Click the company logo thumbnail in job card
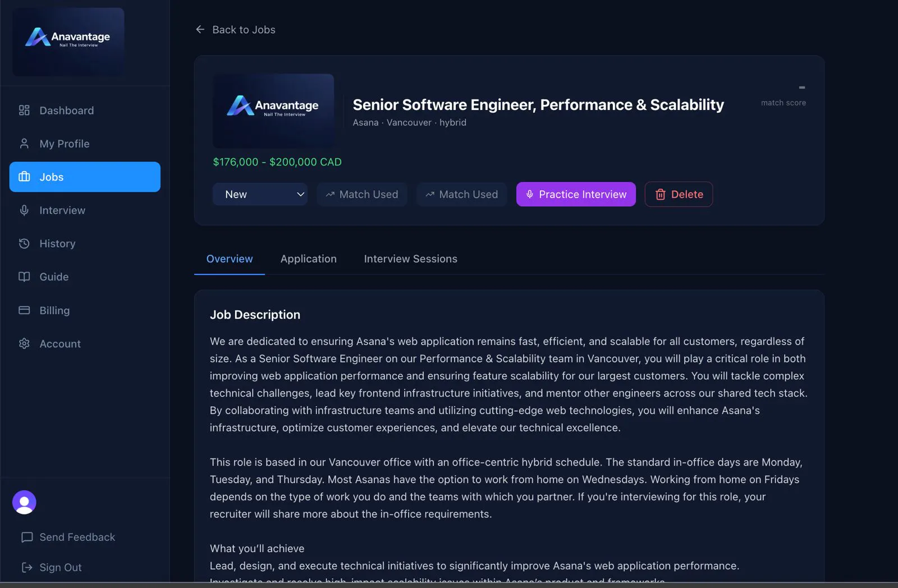Viewport: 898px width, 588px height. click(x=273, y=111)
